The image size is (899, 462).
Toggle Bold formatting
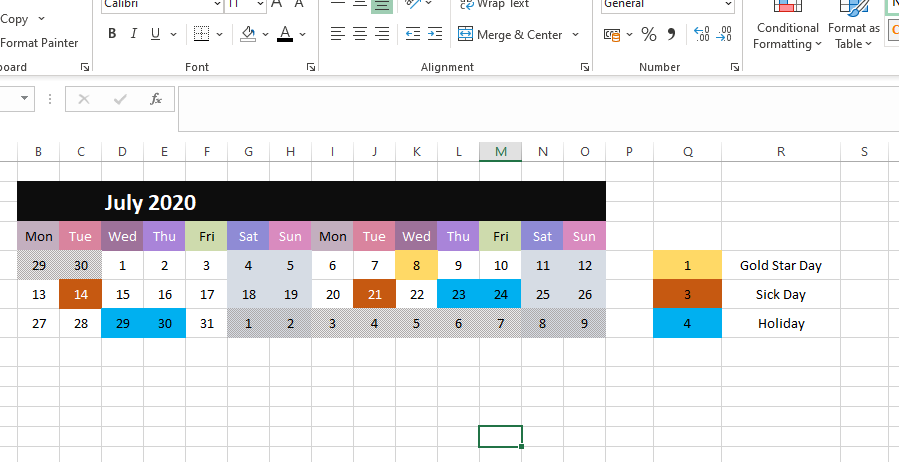pyautogui.click(x=112, y=34)
